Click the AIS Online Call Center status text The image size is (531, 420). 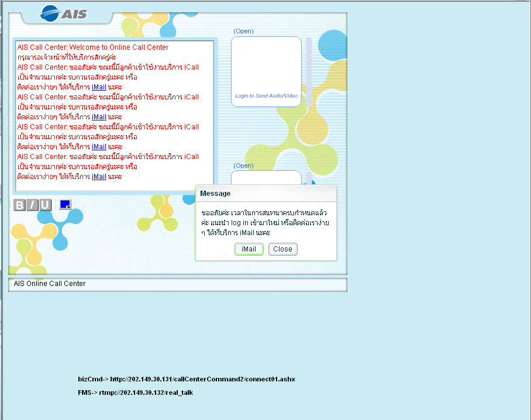click(50, 284)
